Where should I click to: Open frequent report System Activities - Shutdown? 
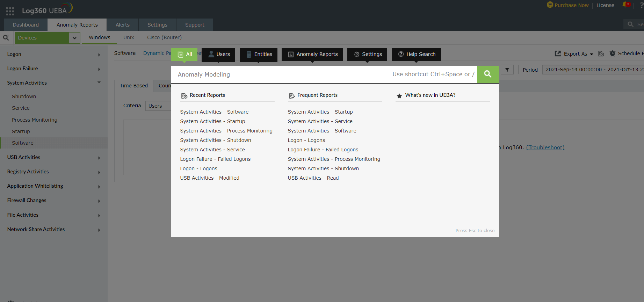[x=323, y=168]
